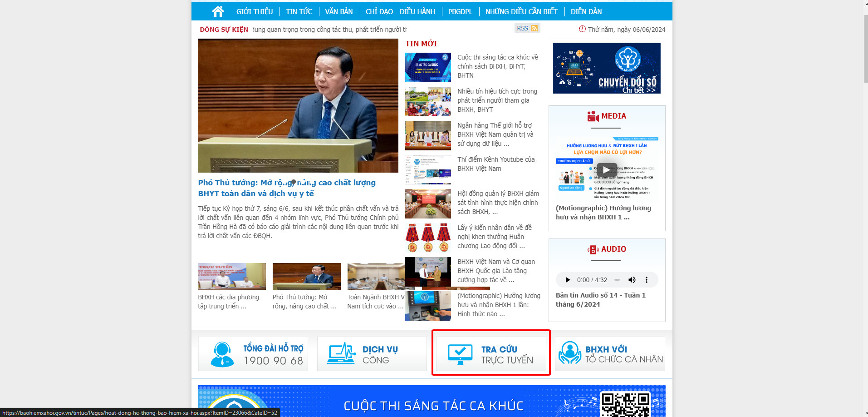
Task: Open the Bản tin Audio số 14 title
Action: 601,300
